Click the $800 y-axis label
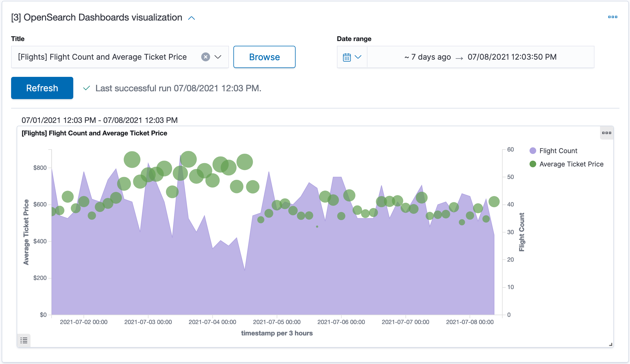This screenshot has height=364, width=630. point(40,168)
